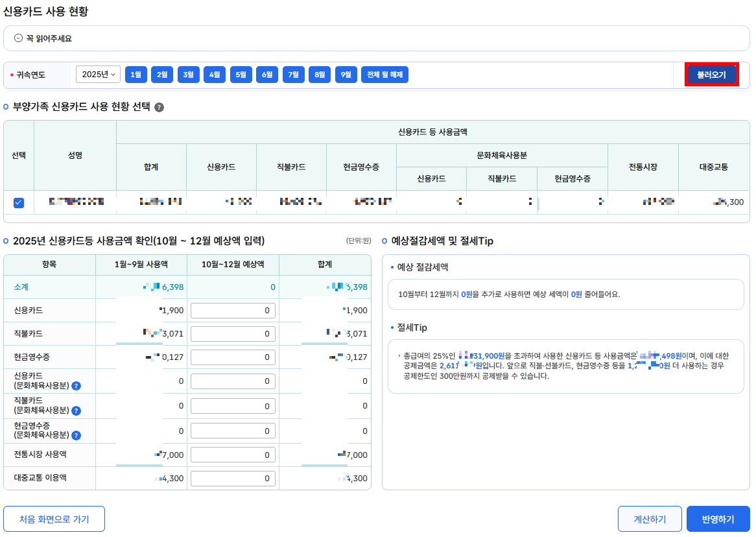This screenshot has height=537, width=756.
Task: Click the 전통시장 사용액 예상액 input field
Action: 233,455
